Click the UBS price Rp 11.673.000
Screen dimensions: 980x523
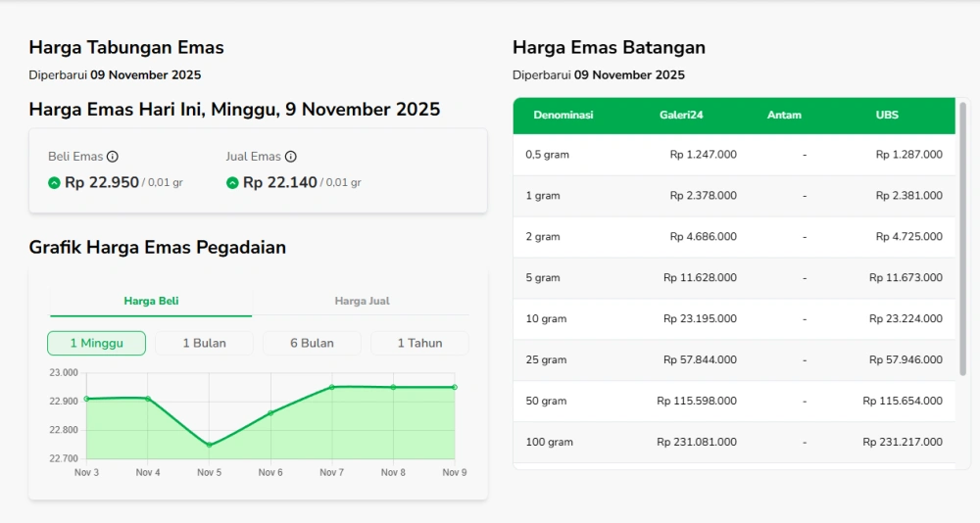[906, 278]
